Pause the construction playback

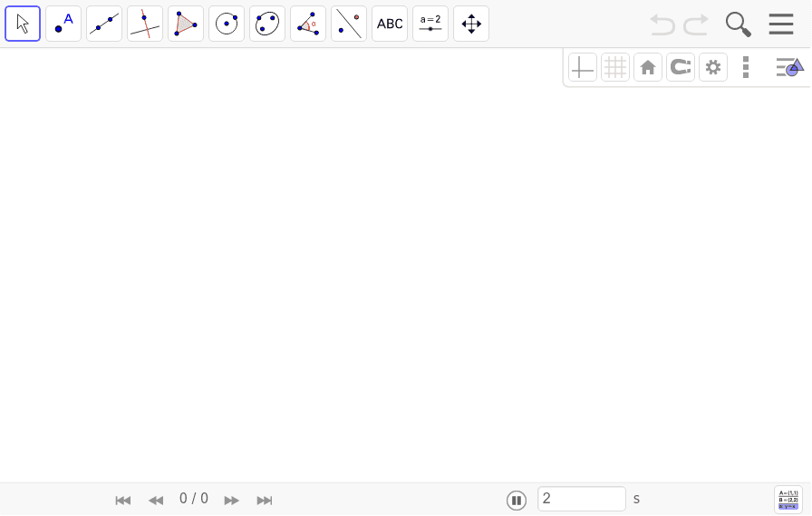(x=517, y=500)
